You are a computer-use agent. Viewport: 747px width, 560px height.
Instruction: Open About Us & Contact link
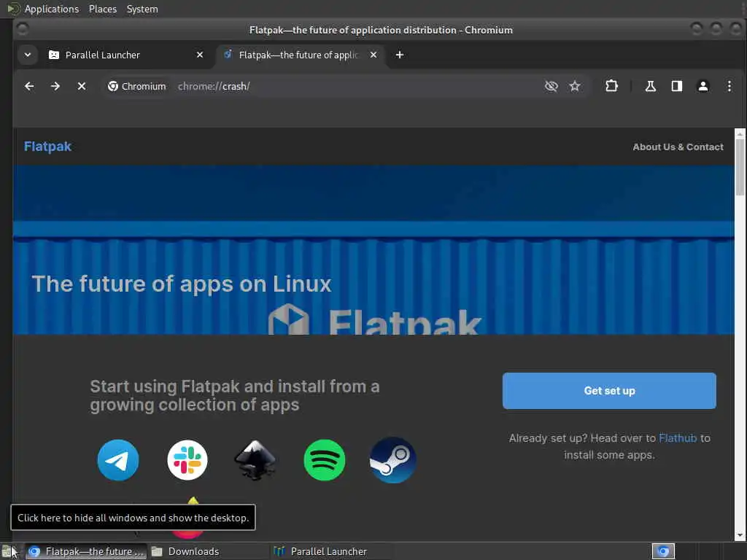pyautogui.click(x=678, y=147)
